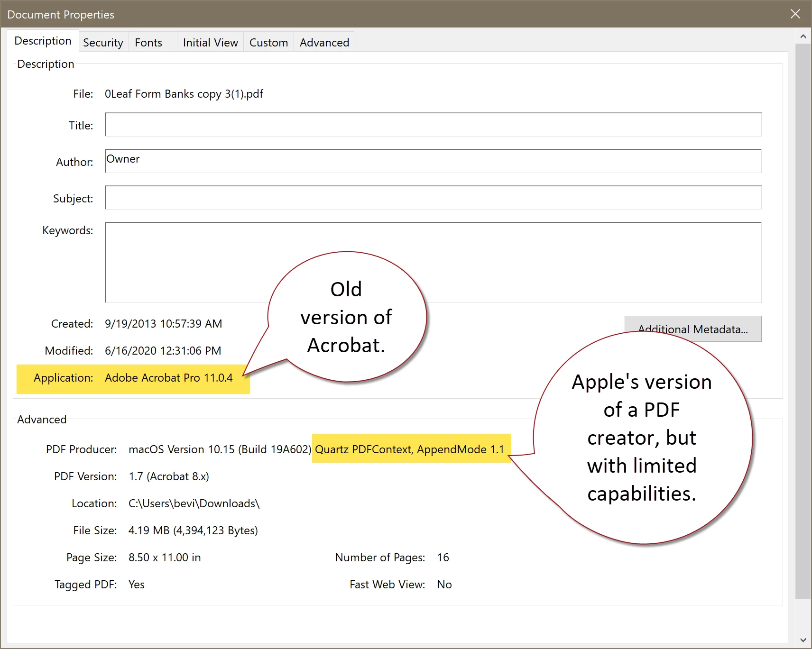Viewport: 812px width, 649px height.
Task: Click the scrollbar up arrow
Action: pyautogui.click(x=803, y=36)
